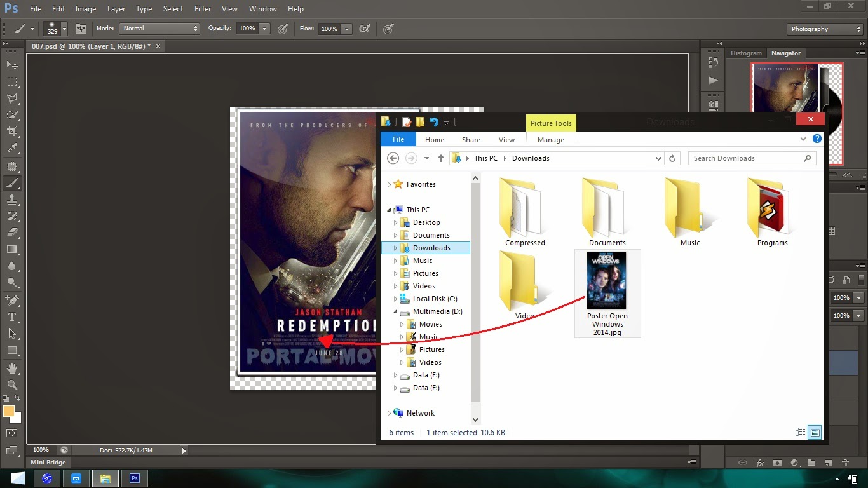The image size is (868, 488).
Task: Toggle the Brush panel from the options bar
Action: tap(81, 29)
